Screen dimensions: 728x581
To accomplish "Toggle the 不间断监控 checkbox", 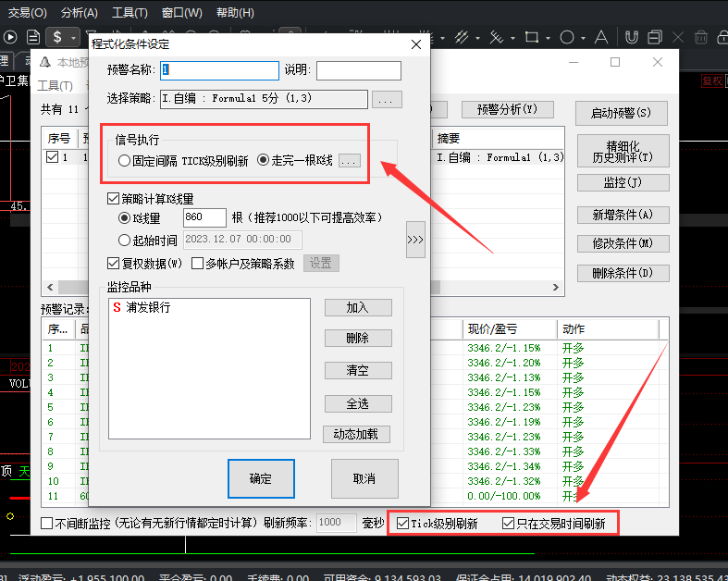I will point(46,524).
